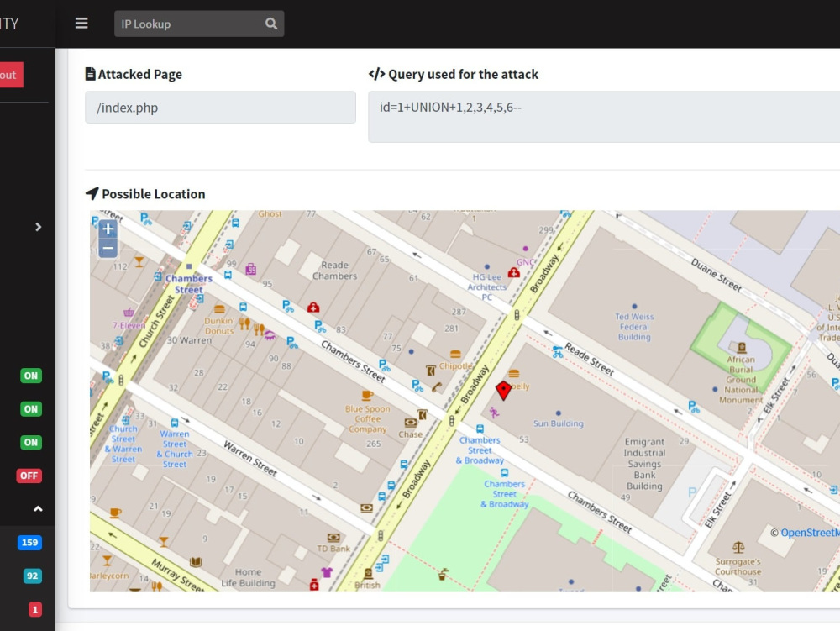Click the Surrogate's Courthouse scales icon
This screenshot has height=631, width=840.
[738, 548]
